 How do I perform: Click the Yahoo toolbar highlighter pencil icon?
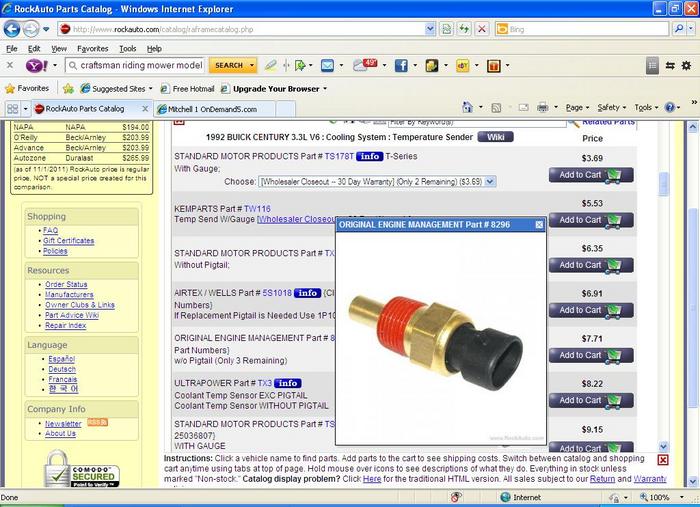click(x=270, y=66)
